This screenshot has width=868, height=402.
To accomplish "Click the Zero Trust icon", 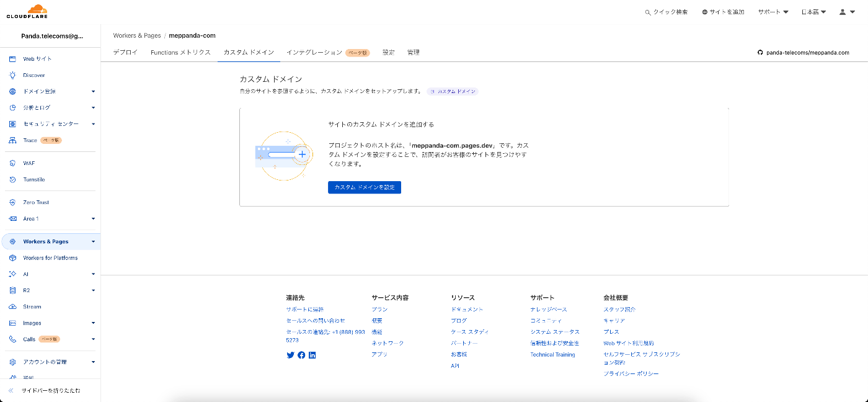I will [12, 202].
